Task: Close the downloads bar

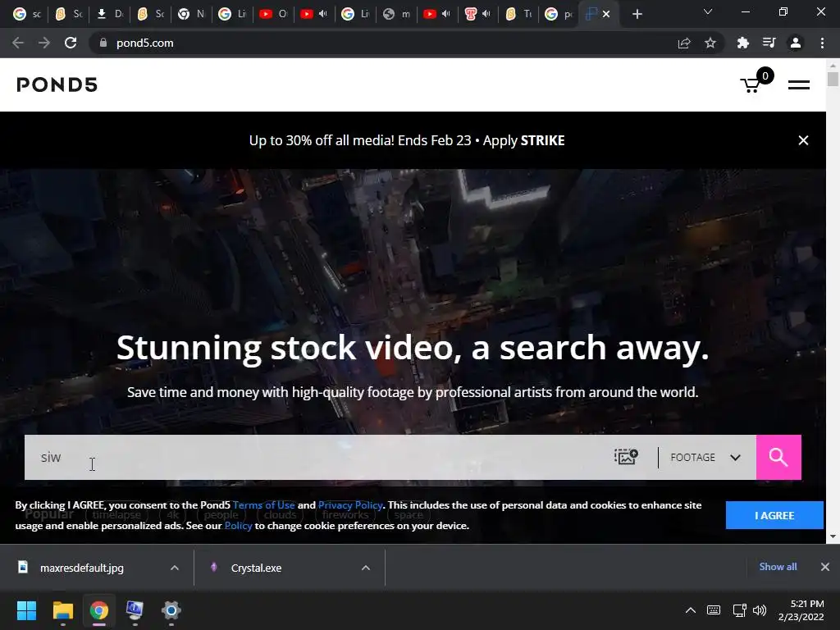Action: 825,567
